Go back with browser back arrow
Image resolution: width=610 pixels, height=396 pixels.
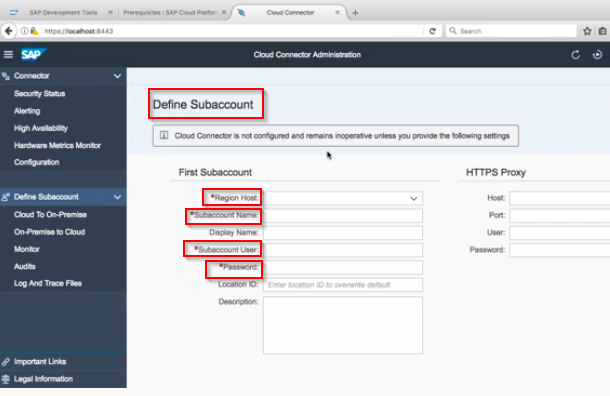tap(9, 31)
